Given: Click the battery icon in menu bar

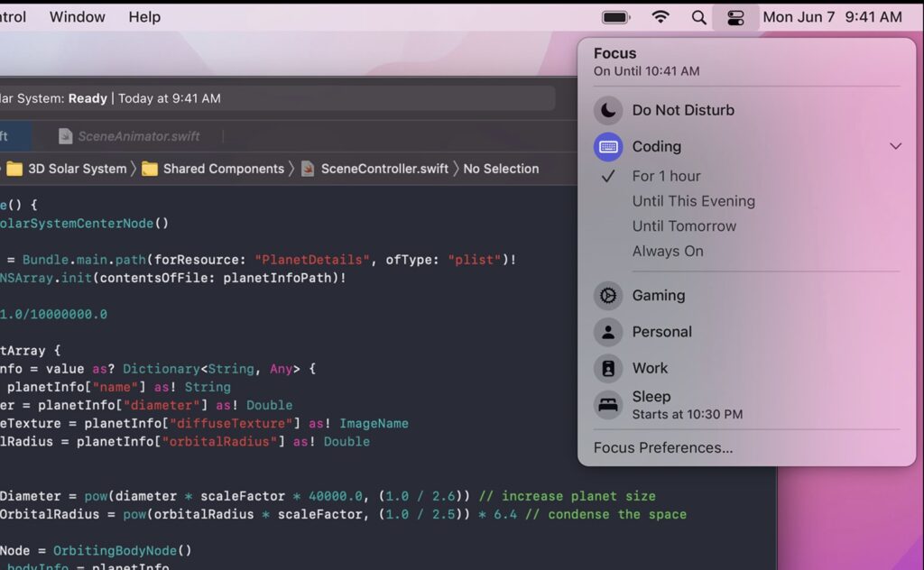Looking at the screenshot, I should tap(615, 18).
